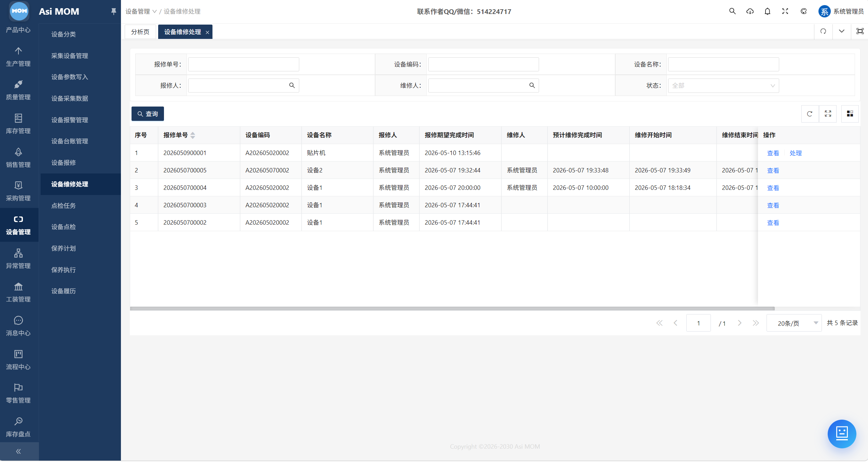Image resolution: width=868 pixels, height=462 pixels.
Task: Open 销售管理 module
Action: [18, 158]
